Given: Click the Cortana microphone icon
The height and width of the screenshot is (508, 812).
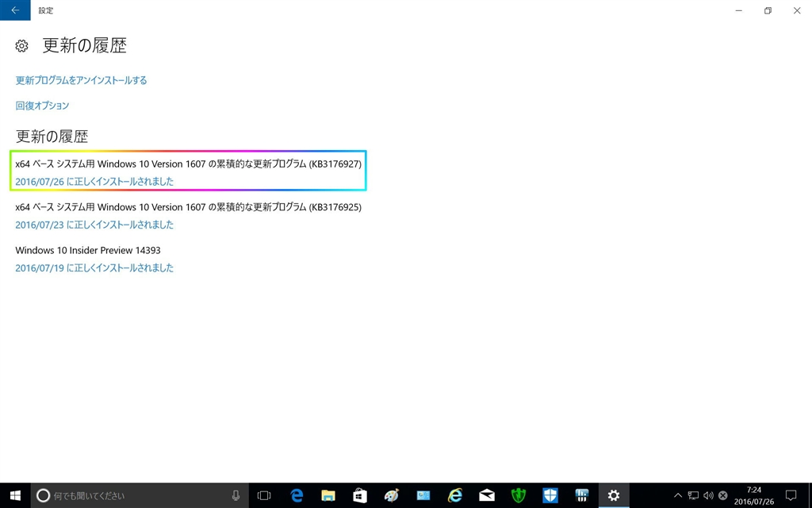Looking at the screenshot, I should pos(236,495).
